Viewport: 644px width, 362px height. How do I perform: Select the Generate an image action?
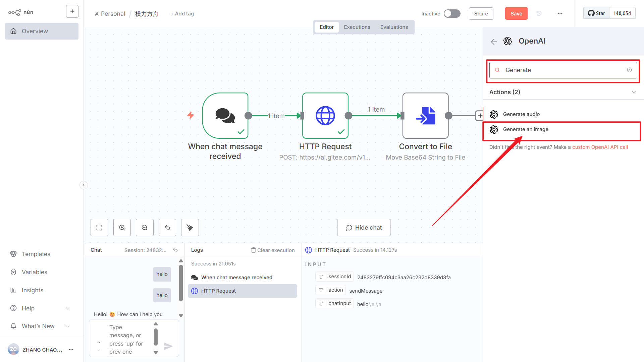click(x=526, y=129)
